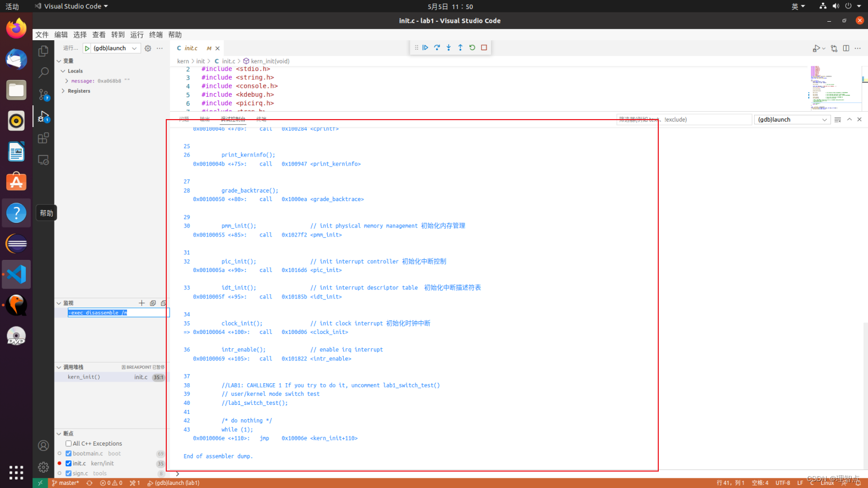Viewport: 868px width, 488px height.
Task: Open the Extensions view
Action: coord(43,138)
